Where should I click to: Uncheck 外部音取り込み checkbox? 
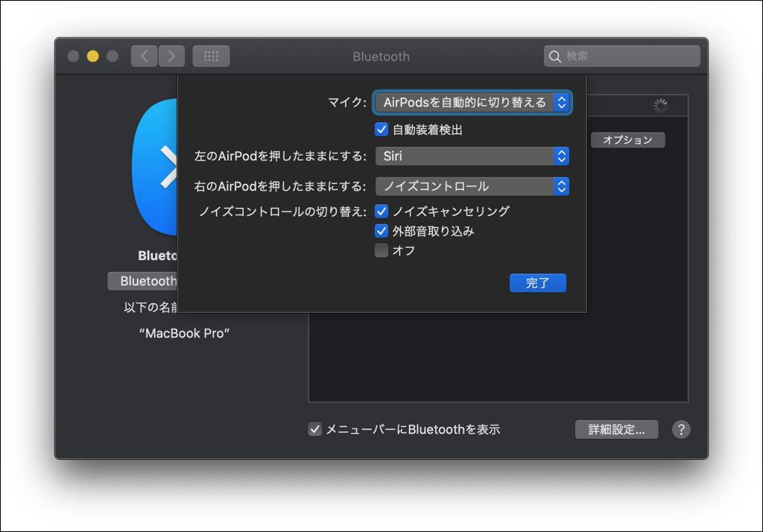(381, 231)
